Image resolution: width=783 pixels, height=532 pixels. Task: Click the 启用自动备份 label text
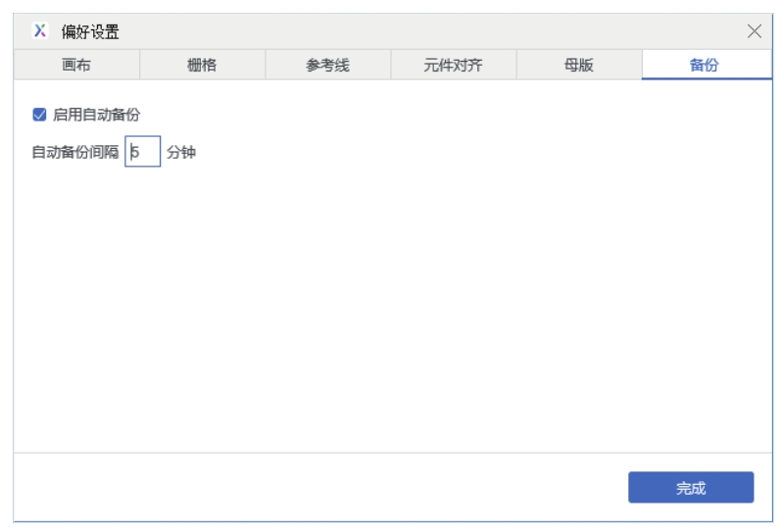click(x=96, y=115)
